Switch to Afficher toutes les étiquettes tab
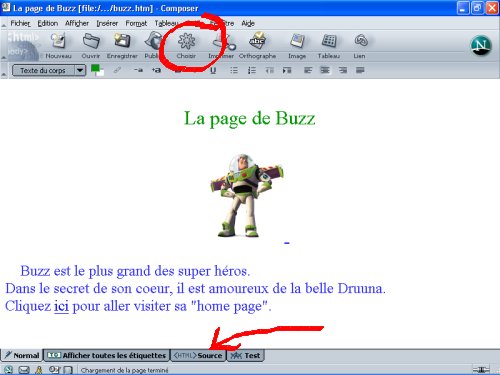500x375 pixels. coord(107,355)
